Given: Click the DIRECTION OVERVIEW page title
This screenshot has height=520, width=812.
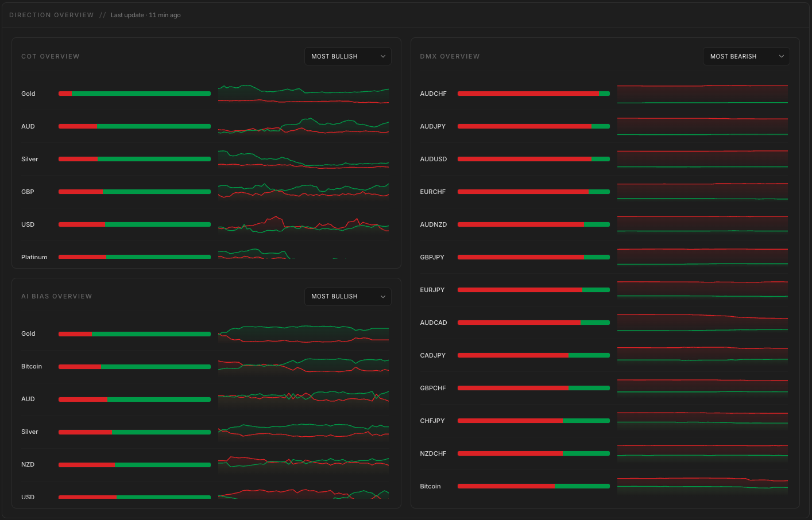Looking at the screenshot, I should pyautogui.click(x=52, y=15).
